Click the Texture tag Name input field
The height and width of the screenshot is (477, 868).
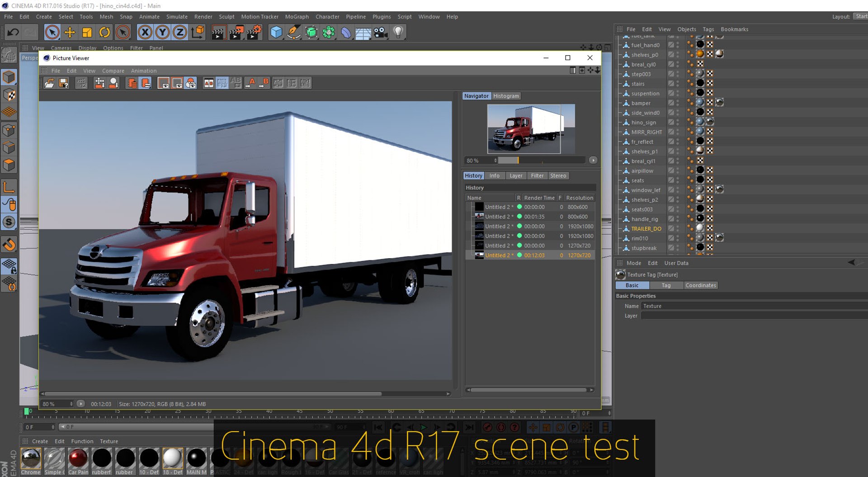click(754, 306)
